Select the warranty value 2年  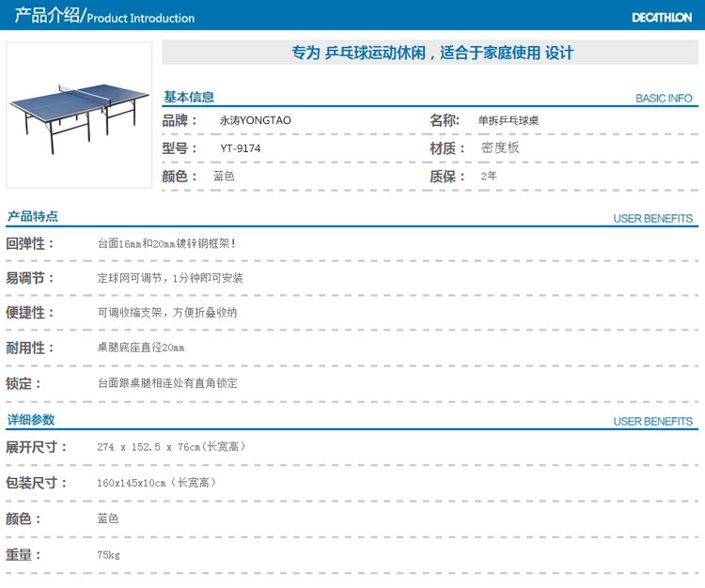(x=489, y=176)
